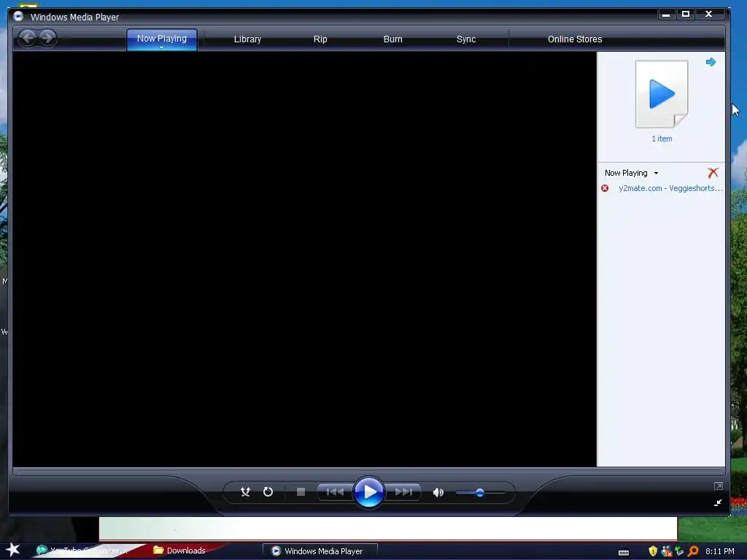Image resolution: width=747 pixels, height=560 pixels.
Task: Toggle shuffle mode
Action: (x=245, y=492)
